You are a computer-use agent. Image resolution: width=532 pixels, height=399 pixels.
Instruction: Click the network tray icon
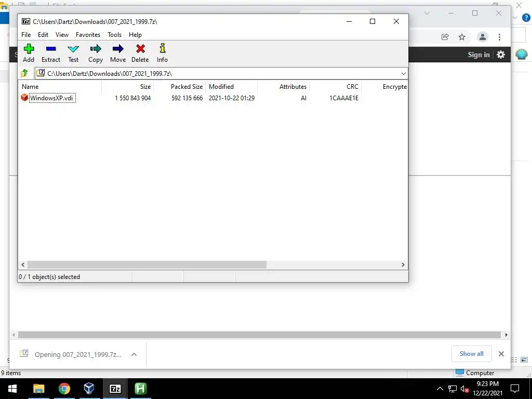pyautogui.click(x=453, y=389)
